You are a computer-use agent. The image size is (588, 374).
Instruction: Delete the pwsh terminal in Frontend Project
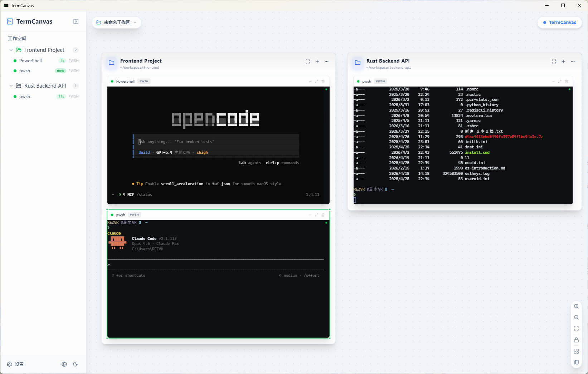click(x=323, y=215)
